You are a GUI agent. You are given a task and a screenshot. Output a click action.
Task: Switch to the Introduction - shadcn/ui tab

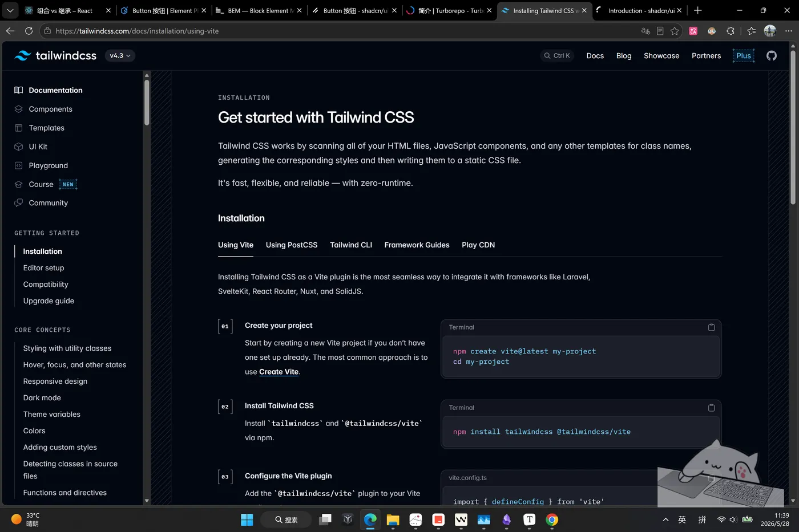pos(639,10)
